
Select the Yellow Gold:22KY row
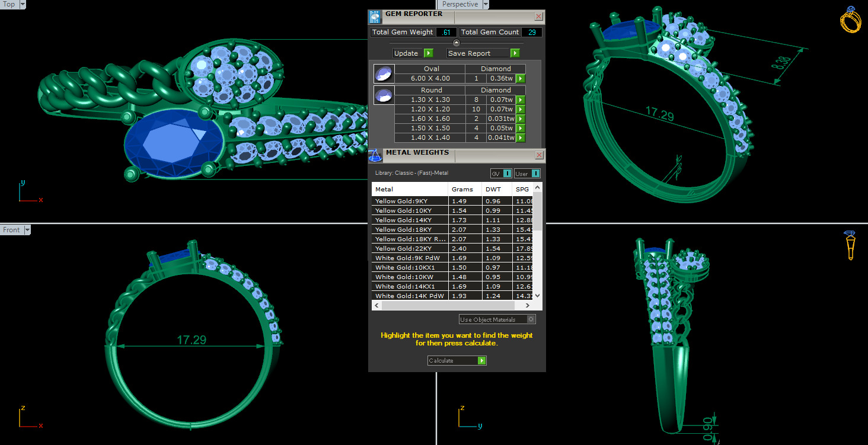coord(452,248)
